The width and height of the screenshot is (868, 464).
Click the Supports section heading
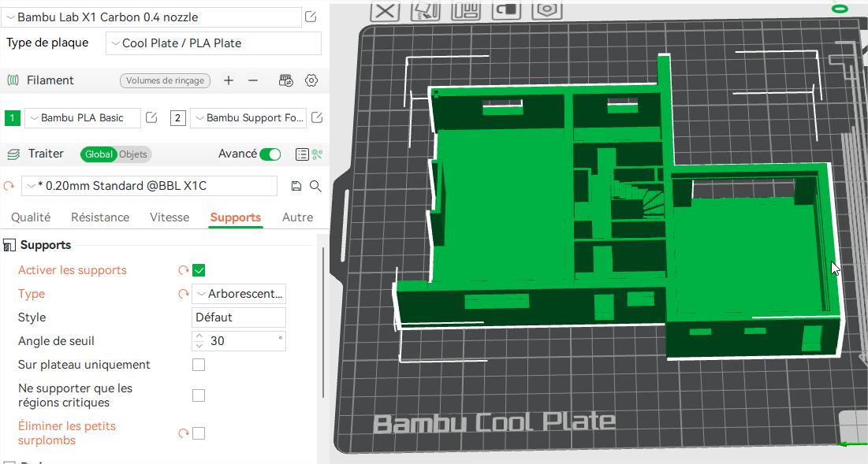pos(46,245)
